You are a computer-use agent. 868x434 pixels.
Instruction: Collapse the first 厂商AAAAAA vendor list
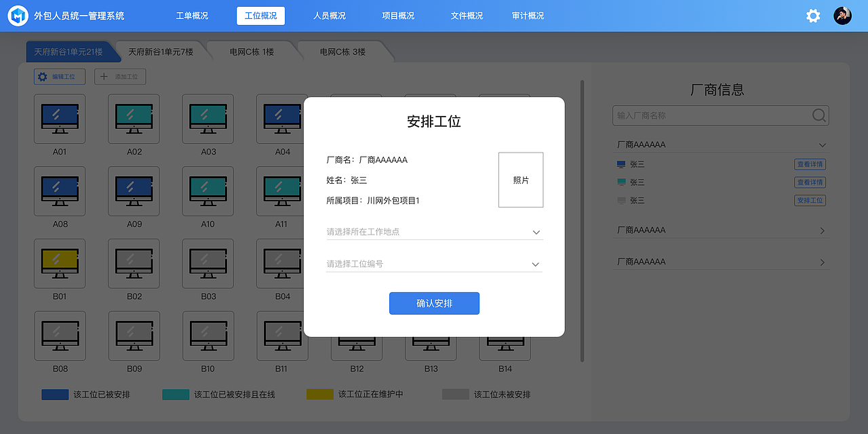822,144
